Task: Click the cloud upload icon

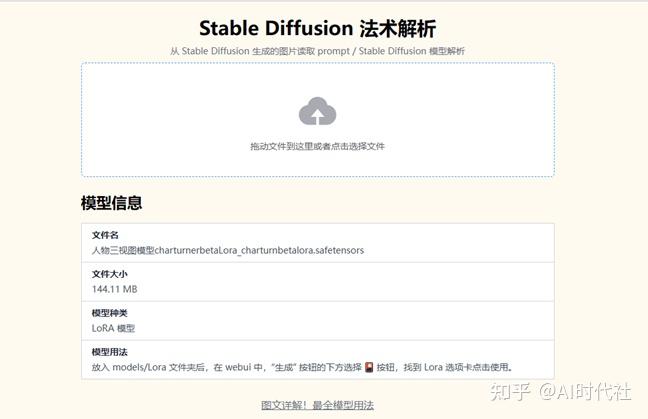Action: [317, 111]
